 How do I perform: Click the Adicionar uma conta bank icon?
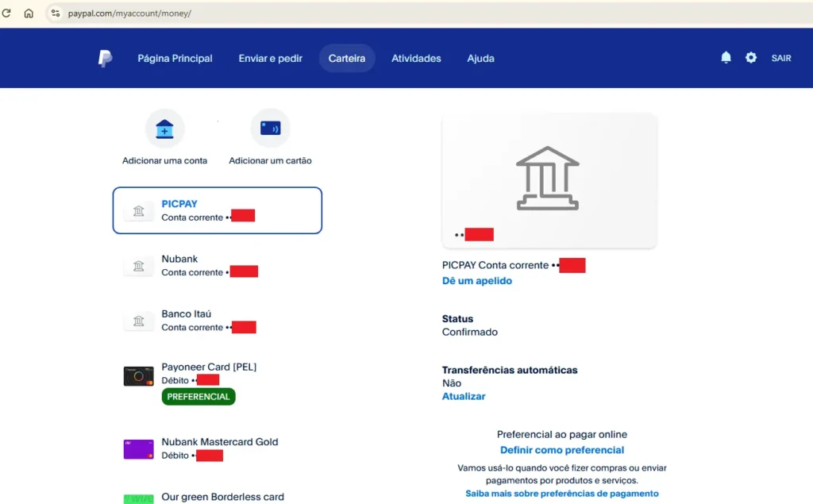point(164,128)
